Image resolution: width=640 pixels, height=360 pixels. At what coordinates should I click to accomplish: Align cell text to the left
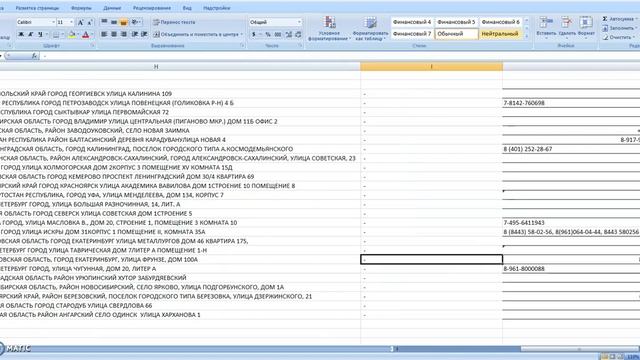tap(104, 35)
